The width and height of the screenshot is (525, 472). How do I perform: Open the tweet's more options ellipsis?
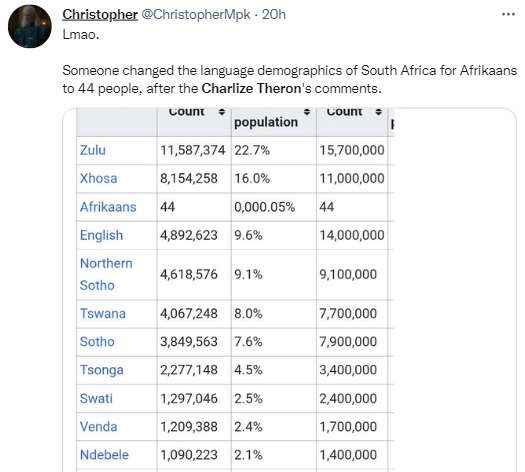coord(508,14)
